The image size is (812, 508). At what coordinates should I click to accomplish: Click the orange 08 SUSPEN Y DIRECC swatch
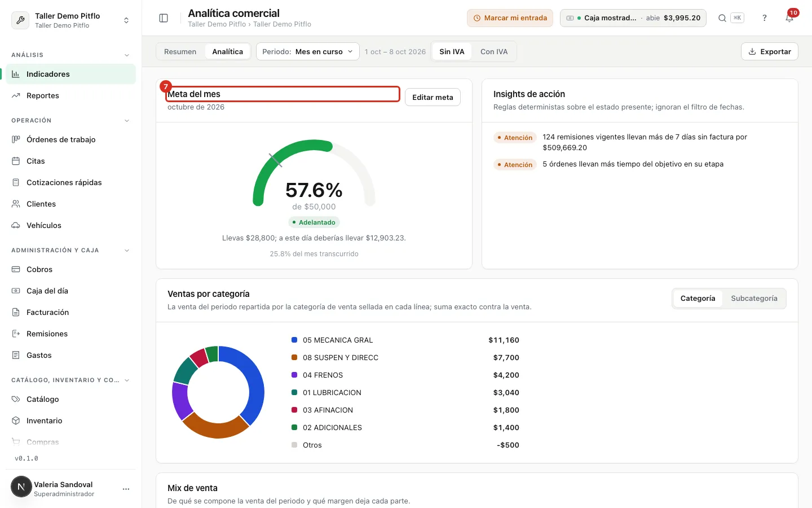(294, 357)
